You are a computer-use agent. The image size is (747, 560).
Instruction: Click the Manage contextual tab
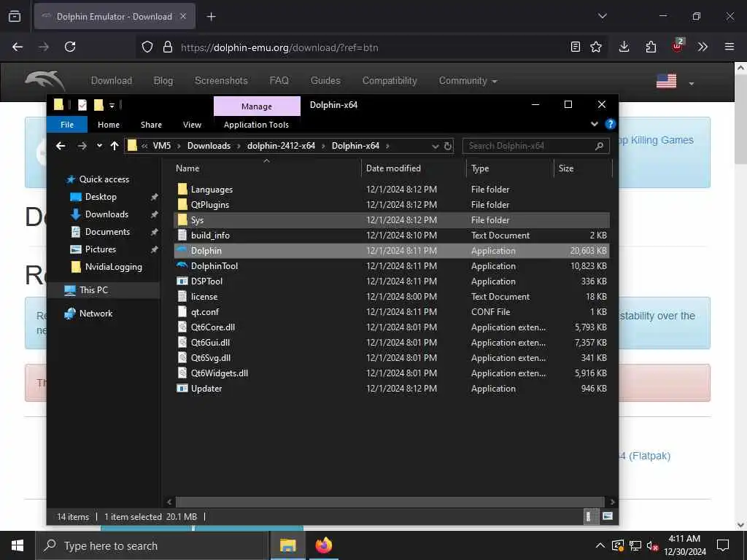(257, 106)
